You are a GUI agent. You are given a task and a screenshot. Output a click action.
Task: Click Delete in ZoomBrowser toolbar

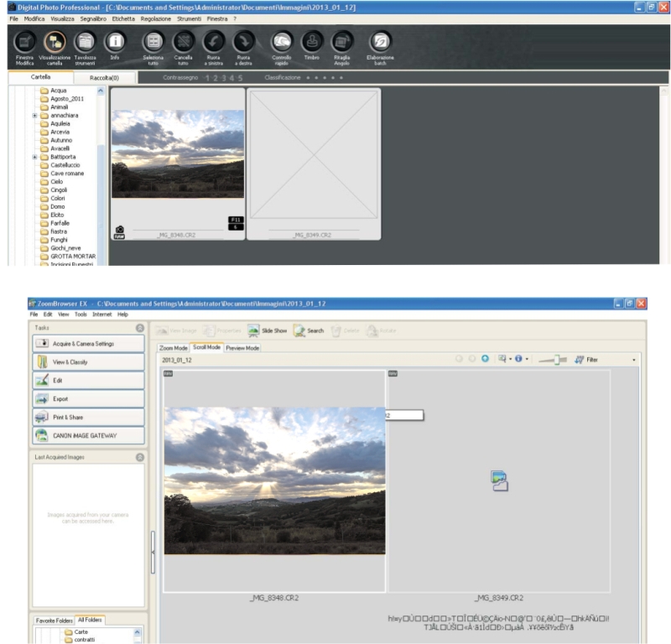345,330
